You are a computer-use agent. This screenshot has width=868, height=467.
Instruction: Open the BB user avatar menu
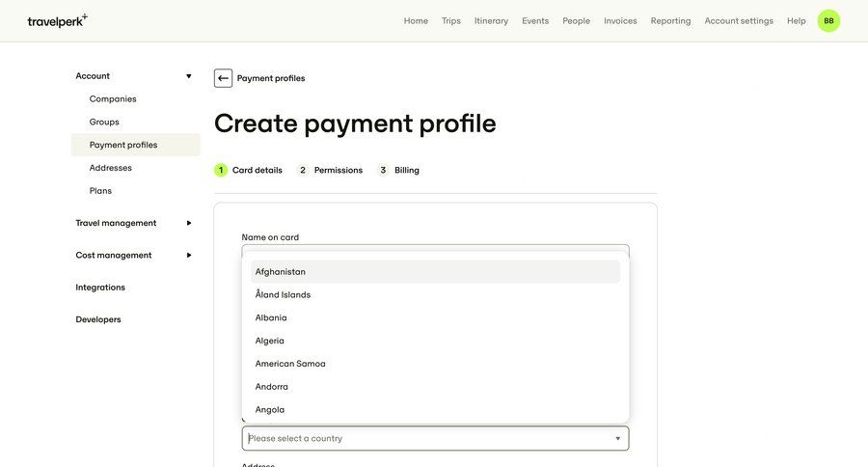pyautogui.click(x=828, y=20)
